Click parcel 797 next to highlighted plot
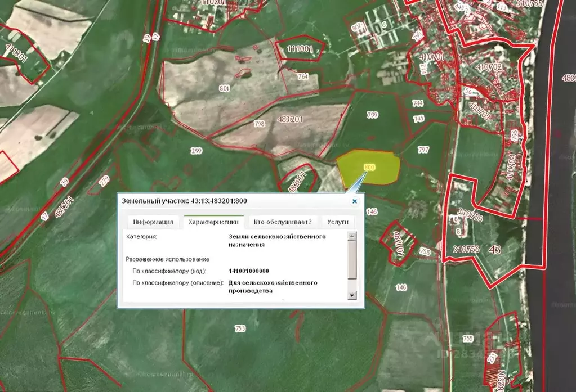Screen dimensions: 576x392 423,150
